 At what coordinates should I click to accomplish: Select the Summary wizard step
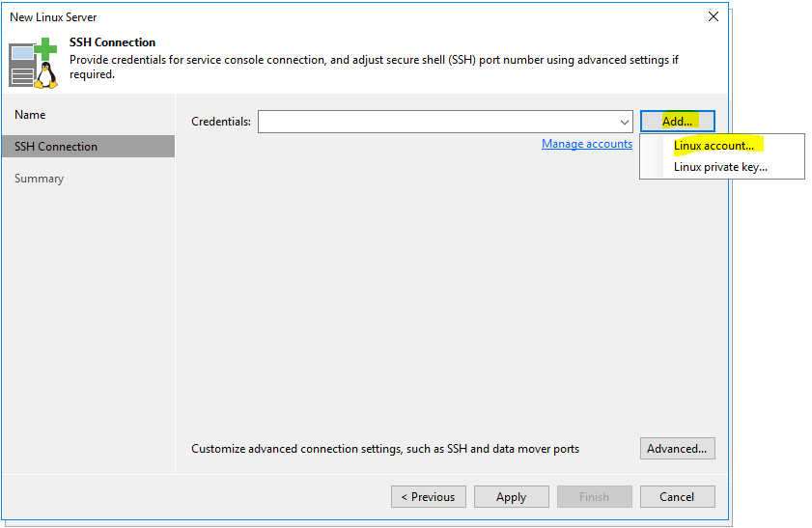click(39, 179)
